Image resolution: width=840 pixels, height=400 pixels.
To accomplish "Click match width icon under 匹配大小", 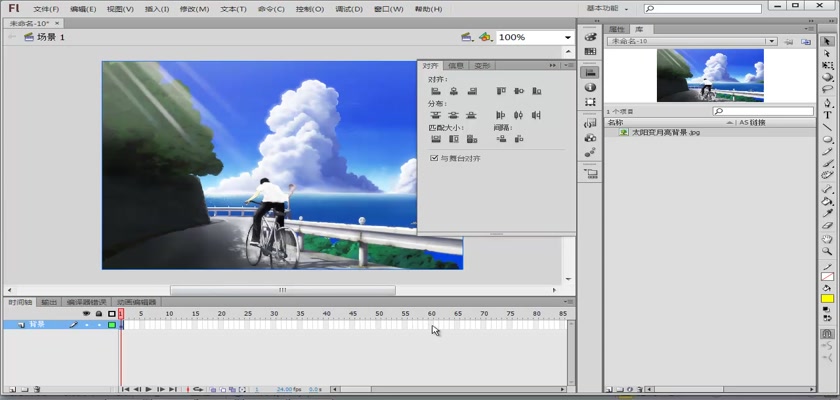I will (x=436, y=139).
